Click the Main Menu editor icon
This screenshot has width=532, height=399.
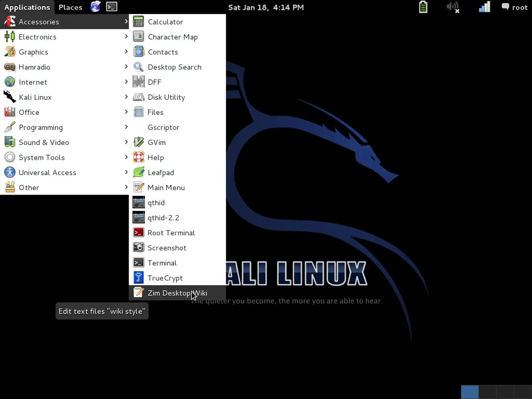tap(139, 188)
